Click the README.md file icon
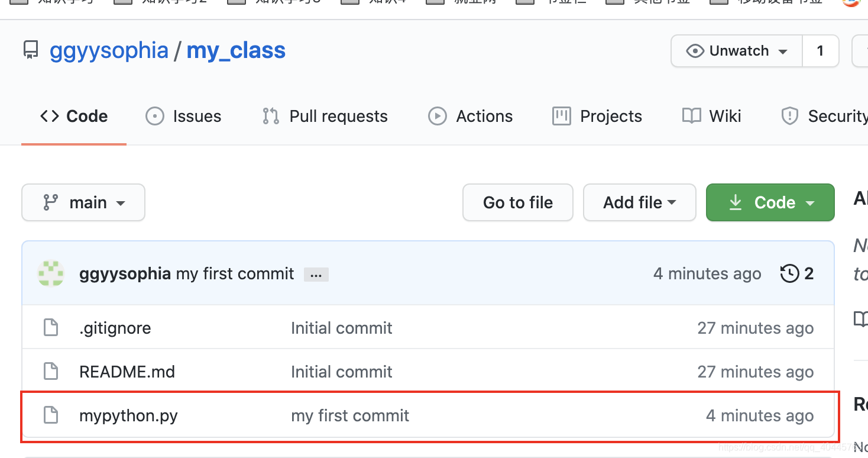This screenshot has width=868, height=458. (51, 372)
